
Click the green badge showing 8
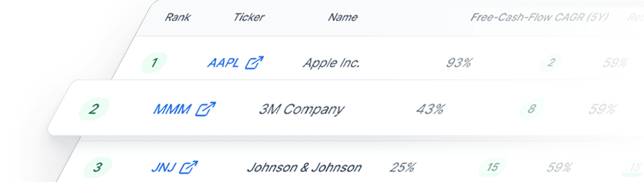click(x=531, y=109)
